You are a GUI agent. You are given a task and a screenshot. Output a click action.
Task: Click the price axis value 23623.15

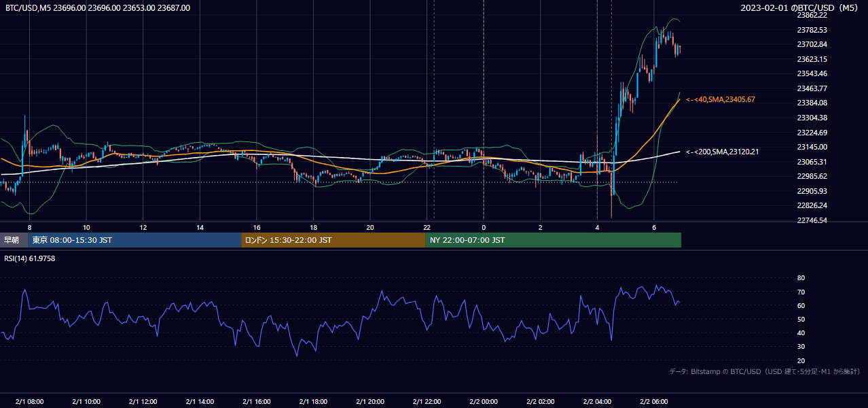point(812,59)
